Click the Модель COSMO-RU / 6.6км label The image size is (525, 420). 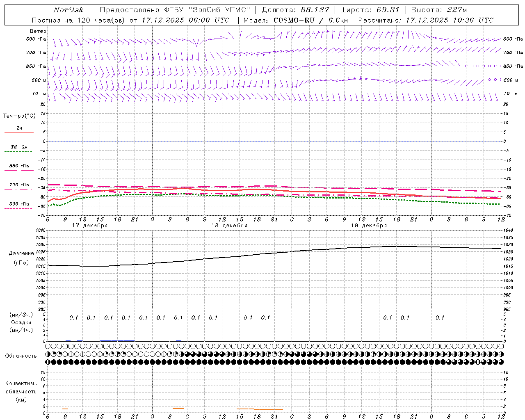point(296,20)
